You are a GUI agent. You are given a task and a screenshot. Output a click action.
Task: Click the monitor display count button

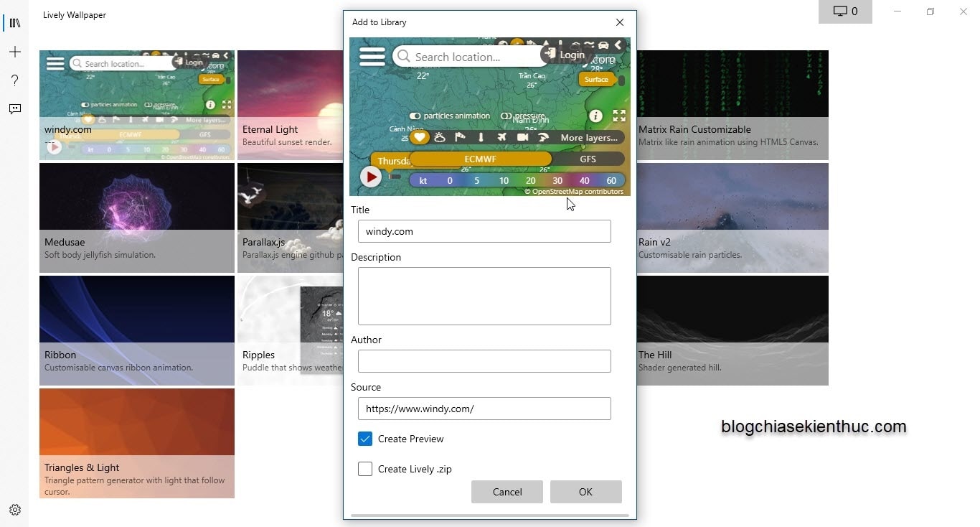[845, 11]
